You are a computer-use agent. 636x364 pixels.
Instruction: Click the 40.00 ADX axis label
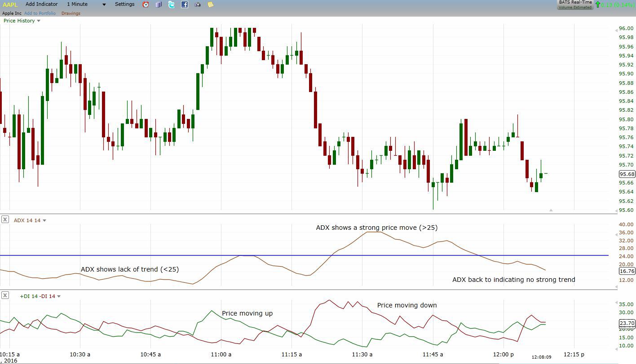point(626,224)
